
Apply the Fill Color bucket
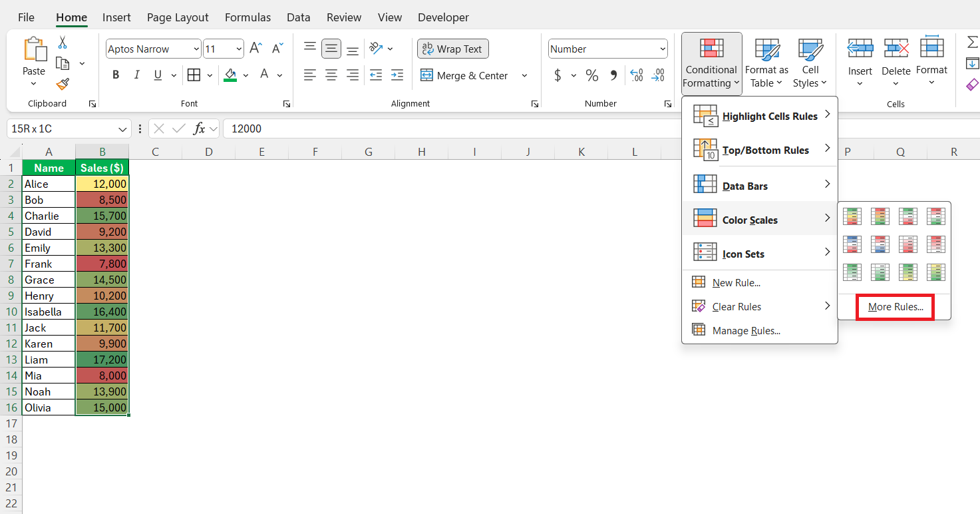point(230,75)
